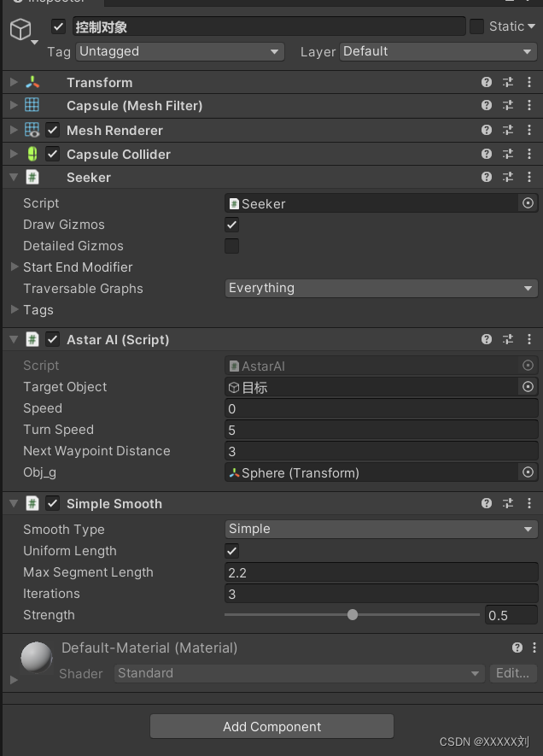
Task: Click the Add Component button
Action: [271, 726]
